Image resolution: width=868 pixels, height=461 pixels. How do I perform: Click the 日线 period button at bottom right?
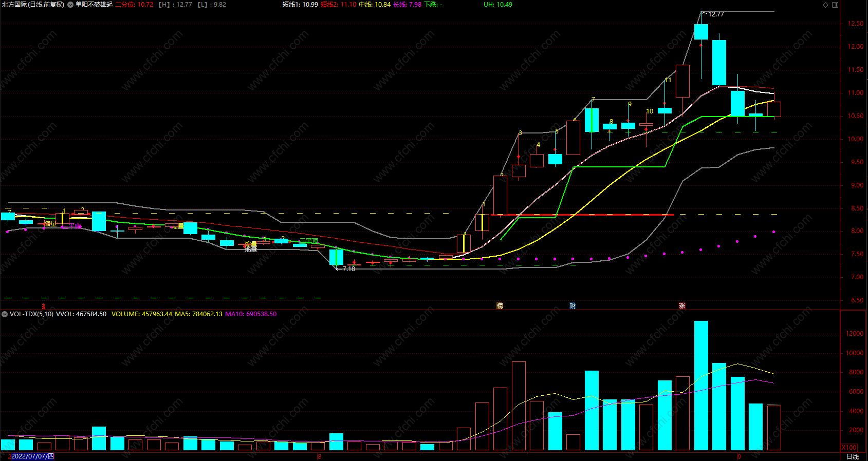pos(853,457)
